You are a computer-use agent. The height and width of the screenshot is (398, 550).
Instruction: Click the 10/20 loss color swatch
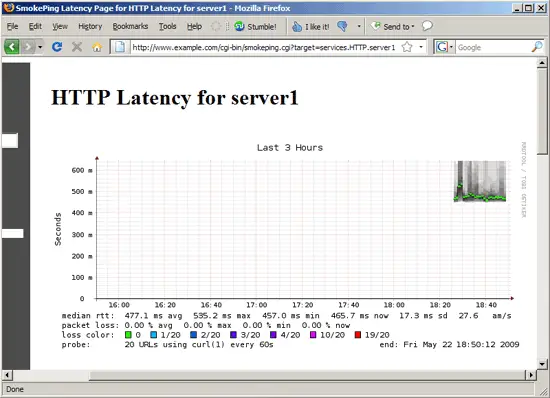(313, 335)
